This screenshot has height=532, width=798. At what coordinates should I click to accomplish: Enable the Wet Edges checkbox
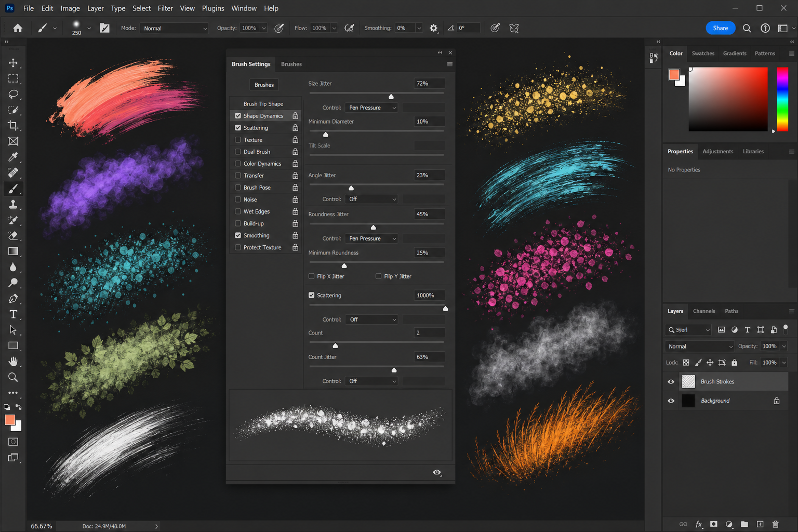[238, 211]
